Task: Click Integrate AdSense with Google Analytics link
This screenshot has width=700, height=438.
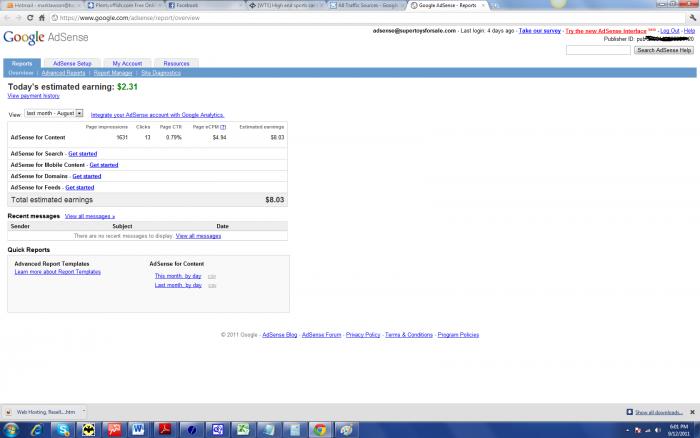Action: pos(157,115)
